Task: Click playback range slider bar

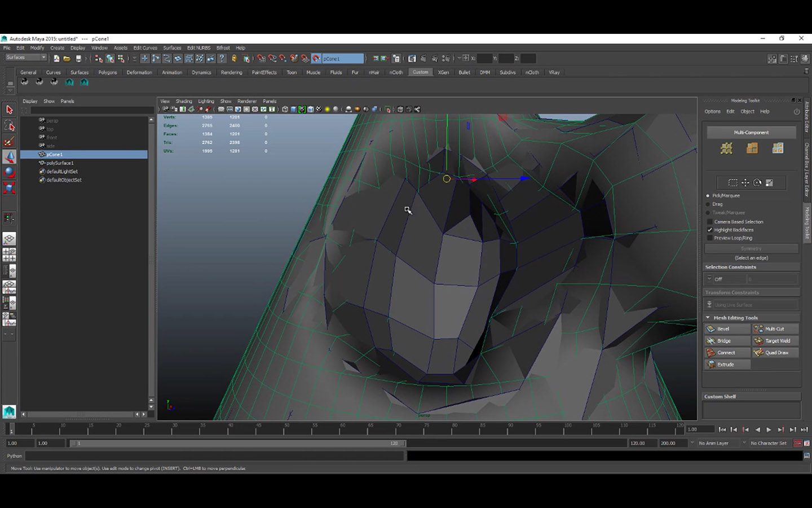Action: [238, 443]
